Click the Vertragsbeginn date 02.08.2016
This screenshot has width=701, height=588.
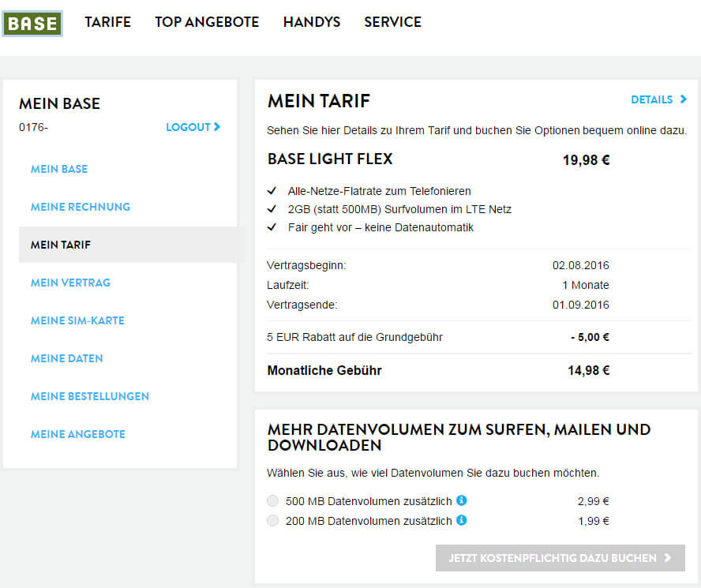[x=581, y=266]
